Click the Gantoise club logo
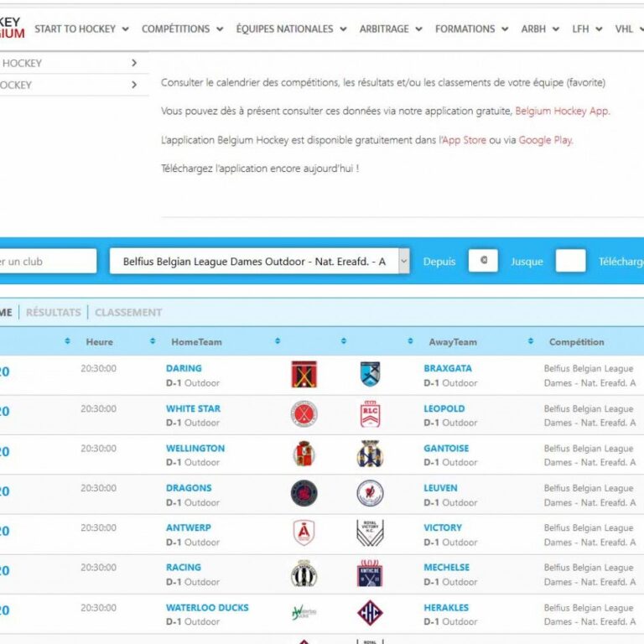The height and width of the screenshot is (644, 644). [370, 454]
